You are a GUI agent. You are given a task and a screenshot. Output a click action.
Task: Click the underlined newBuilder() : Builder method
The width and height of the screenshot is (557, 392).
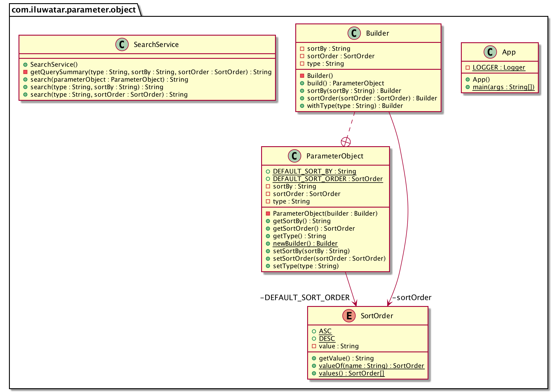(305, 243)
